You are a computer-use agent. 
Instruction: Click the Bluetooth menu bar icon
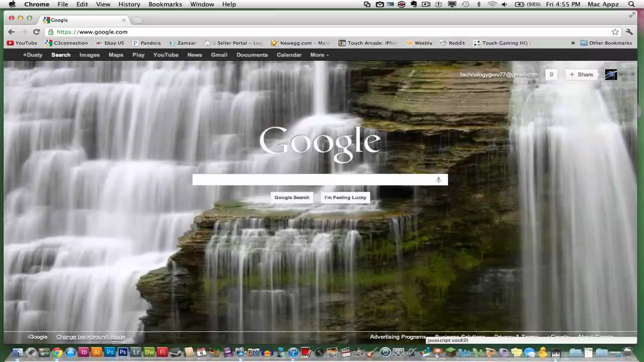pyautogui.click(x=478, y=4)
